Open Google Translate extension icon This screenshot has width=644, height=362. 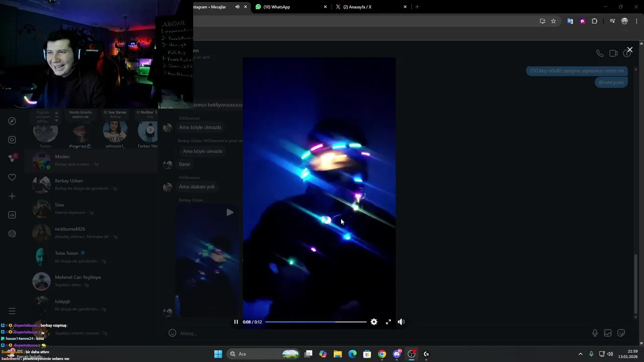point(570,21)
